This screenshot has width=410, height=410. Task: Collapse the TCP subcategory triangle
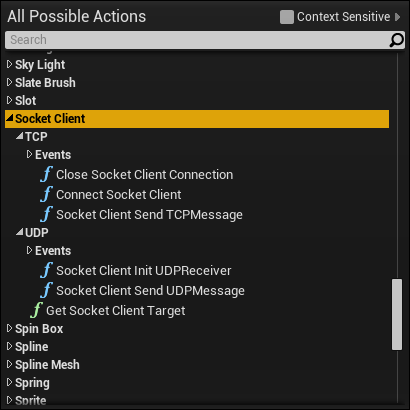point(20,136)
